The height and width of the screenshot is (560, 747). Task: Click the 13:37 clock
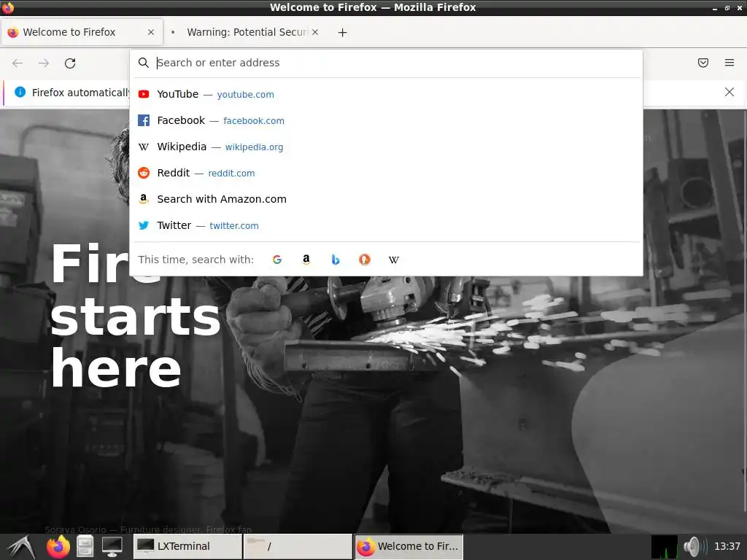point(727,546)
